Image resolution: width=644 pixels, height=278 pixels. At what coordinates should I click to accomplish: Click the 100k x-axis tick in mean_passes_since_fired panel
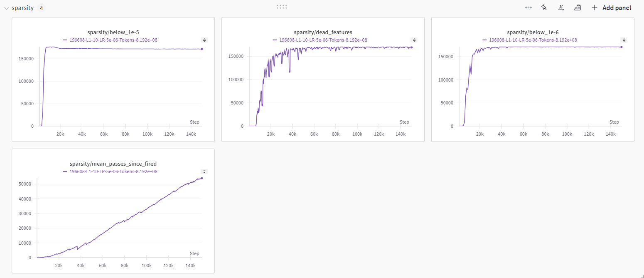[147, 266]
